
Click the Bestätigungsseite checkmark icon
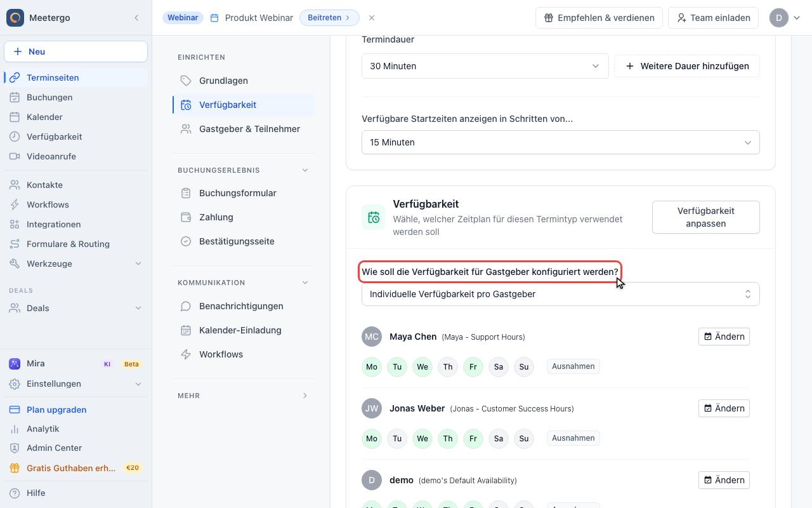186,241
